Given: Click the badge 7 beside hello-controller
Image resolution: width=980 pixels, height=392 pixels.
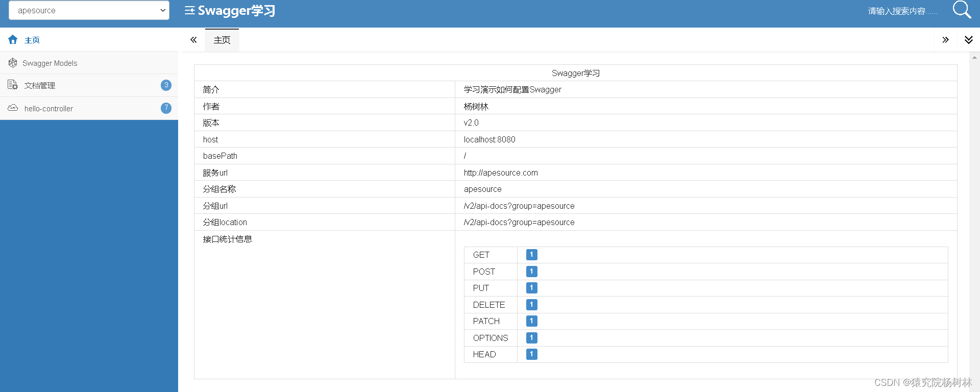Looking at the screenshot, I should [166, 108].
